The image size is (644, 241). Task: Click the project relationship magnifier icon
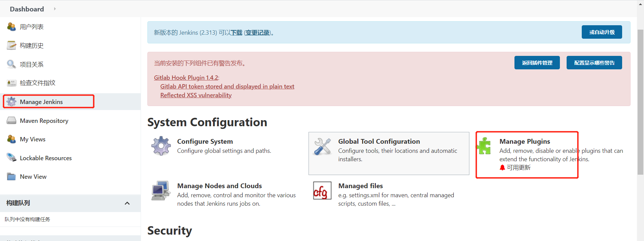tap(11, 64)
